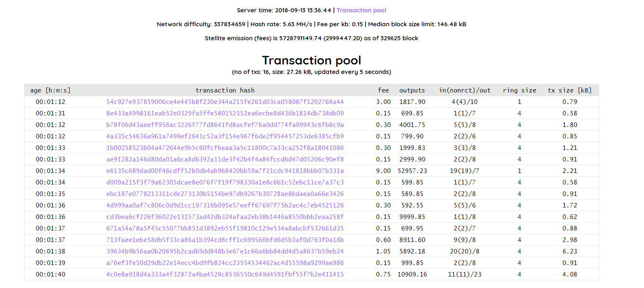
Task: Select the age cell 00:01:31
Action: tap(51, 113)
